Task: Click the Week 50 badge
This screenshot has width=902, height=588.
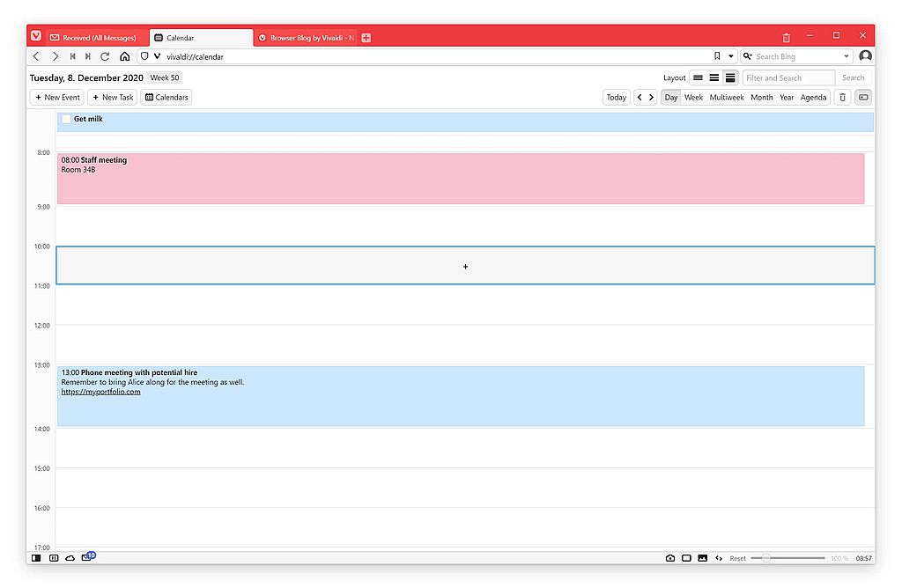Action: (165, 77)
